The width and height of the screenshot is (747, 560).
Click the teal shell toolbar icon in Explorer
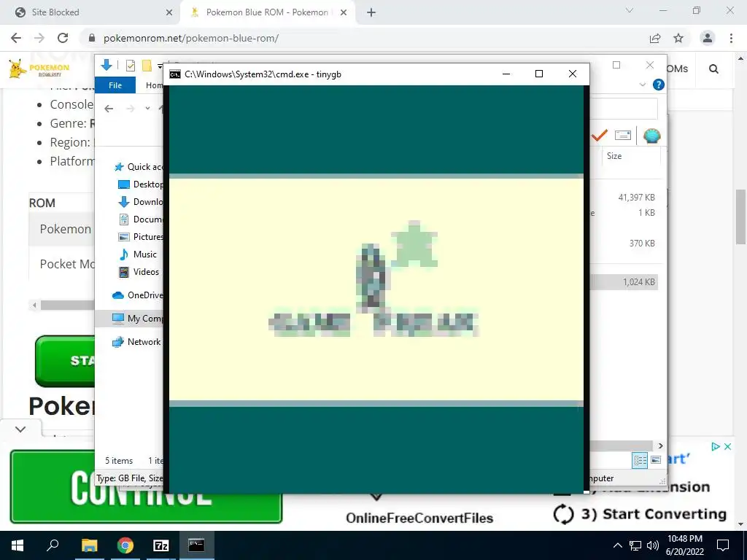[x=651, y=136]
